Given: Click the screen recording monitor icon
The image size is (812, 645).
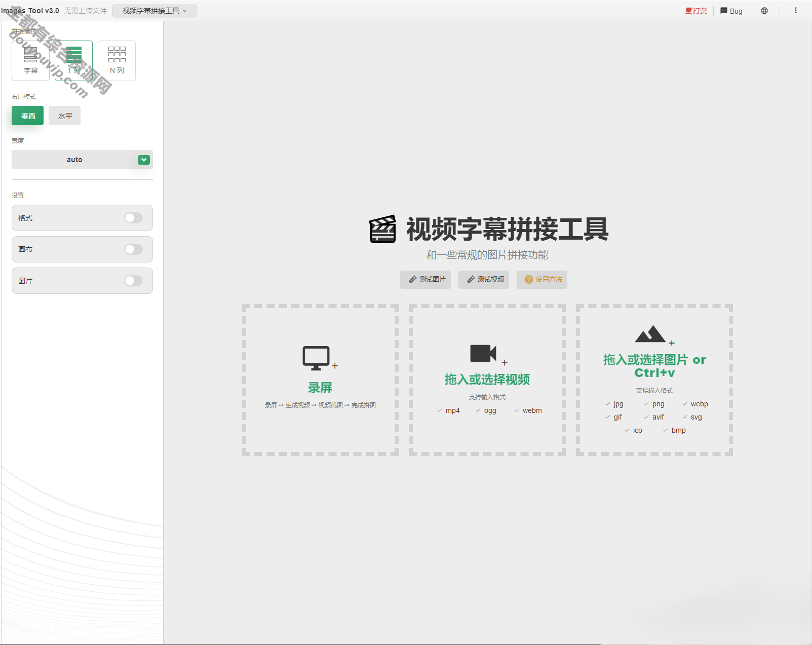Looking at the screenshot, I should tap(316, 358).
